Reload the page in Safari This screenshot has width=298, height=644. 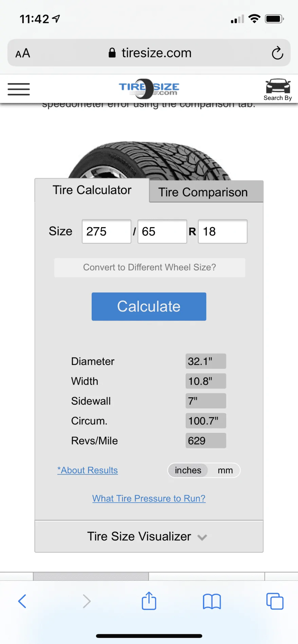(277, 53)
